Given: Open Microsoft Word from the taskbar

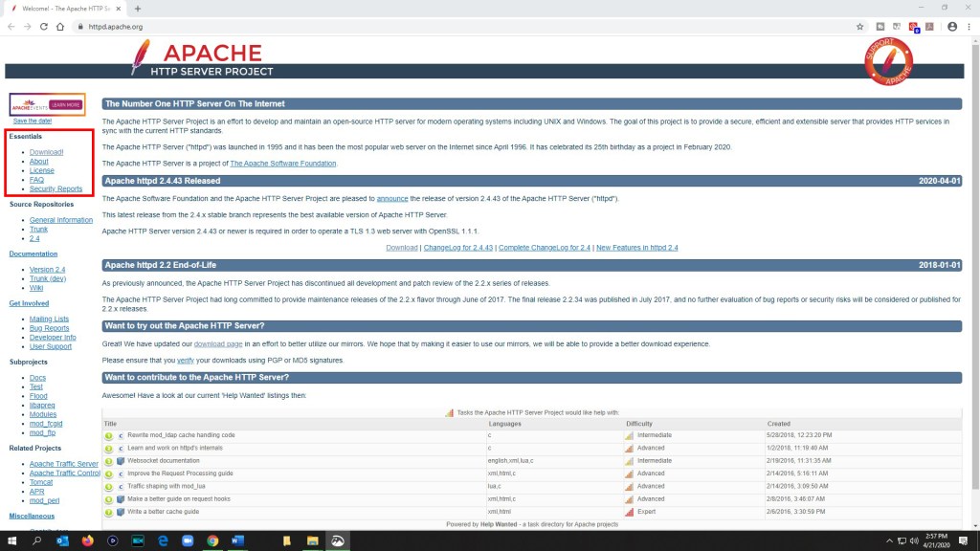Looking at the screenshot, I should [x=237, y=540].
